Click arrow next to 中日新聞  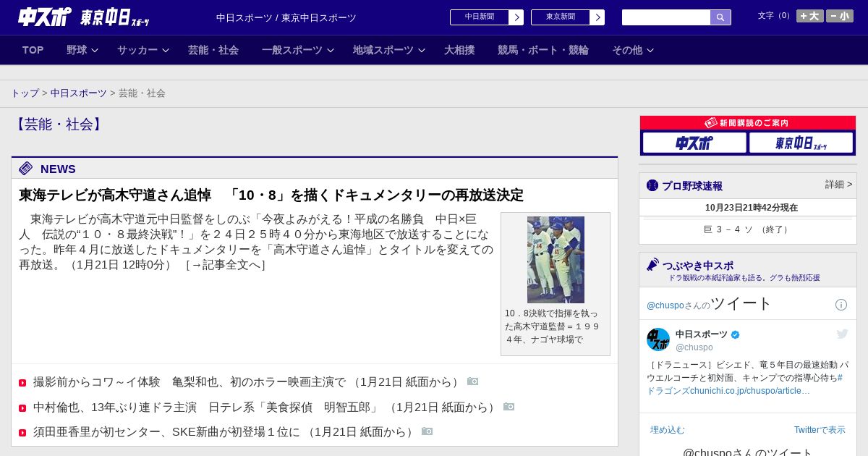tap(516, 17)
